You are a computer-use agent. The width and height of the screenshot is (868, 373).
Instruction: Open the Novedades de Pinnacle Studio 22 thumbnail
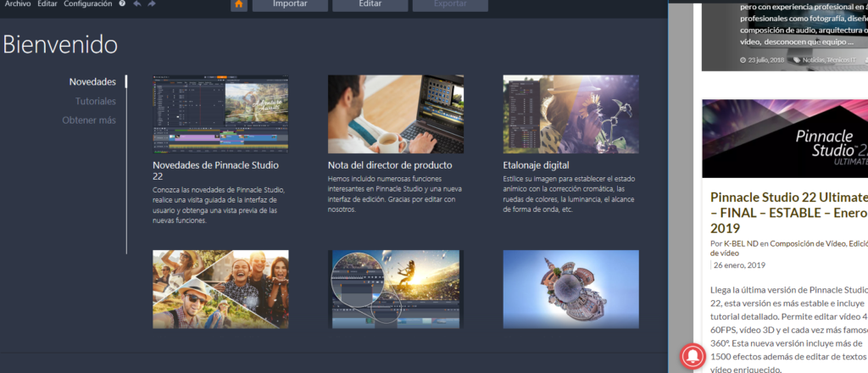(220, 114)
